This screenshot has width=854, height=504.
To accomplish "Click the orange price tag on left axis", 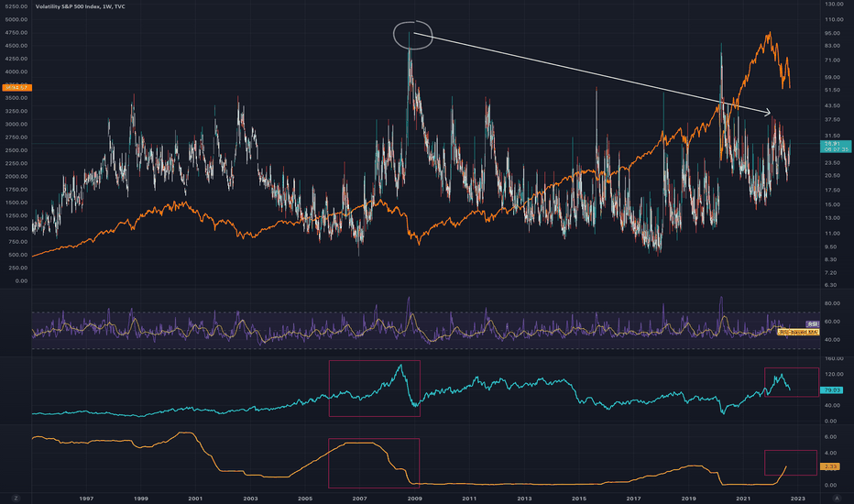I will point(16,87).
